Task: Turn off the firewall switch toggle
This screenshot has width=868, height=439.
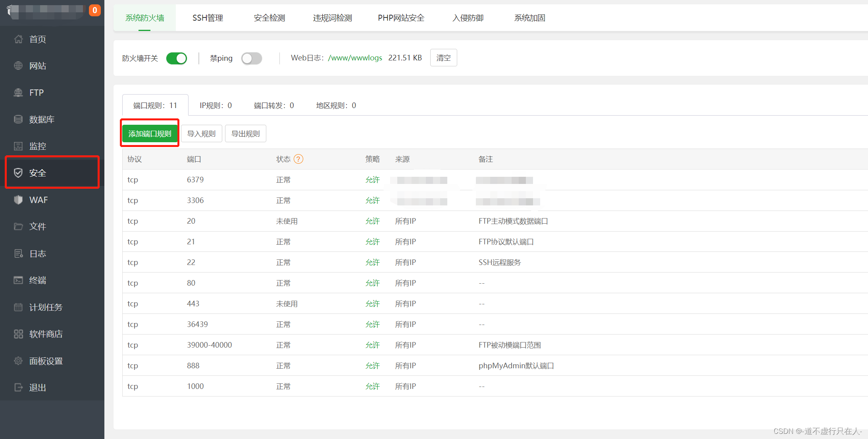Action: point(177,58)
